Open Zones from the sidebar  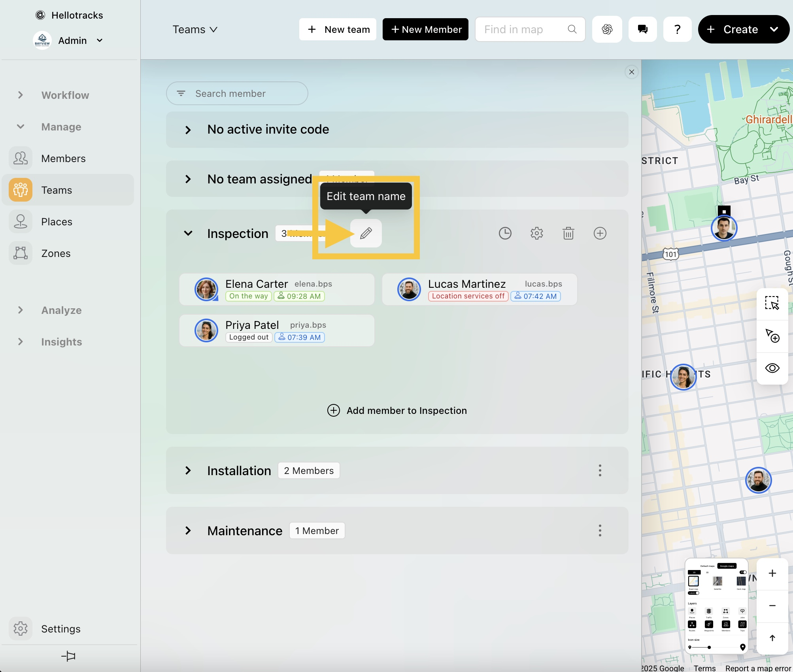(56, 253)
